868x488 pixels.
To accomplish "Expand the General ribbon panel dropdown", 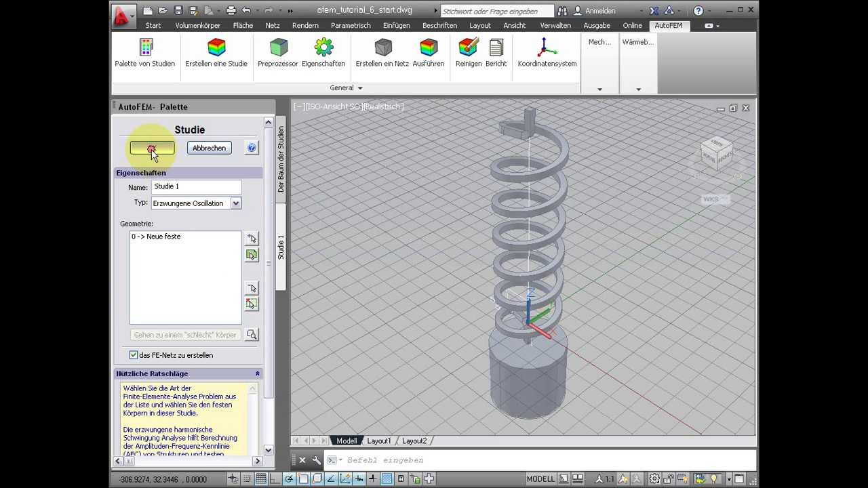I will [346, 88].
